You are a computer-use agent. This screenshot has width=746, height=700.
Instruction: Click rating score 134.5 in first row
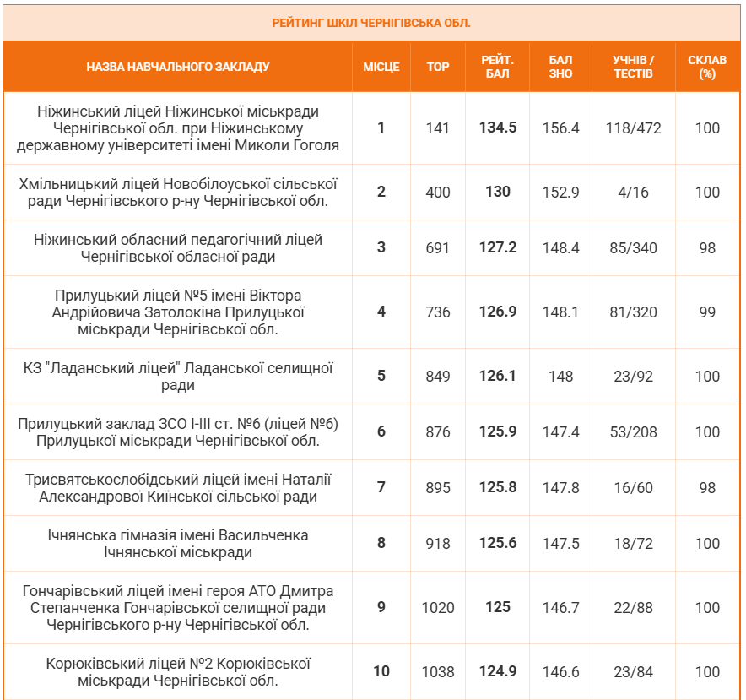(x=498, y=128)
